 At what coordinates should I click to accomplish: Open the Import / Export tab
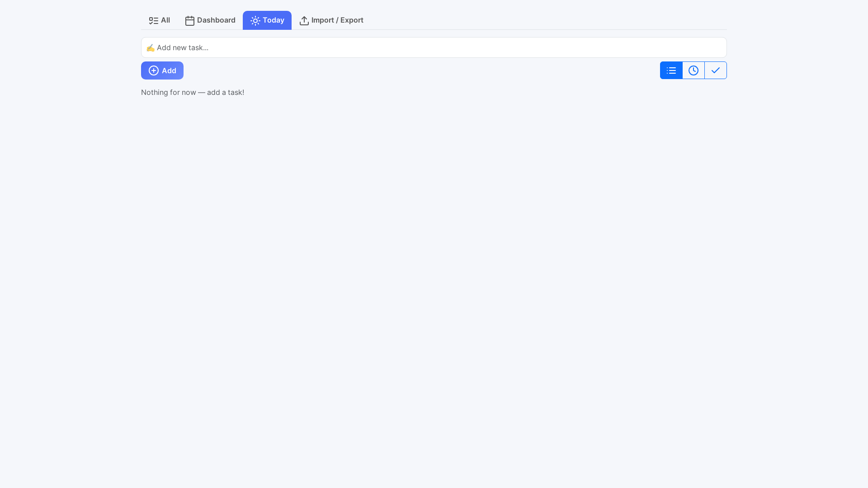click(331, 20)
